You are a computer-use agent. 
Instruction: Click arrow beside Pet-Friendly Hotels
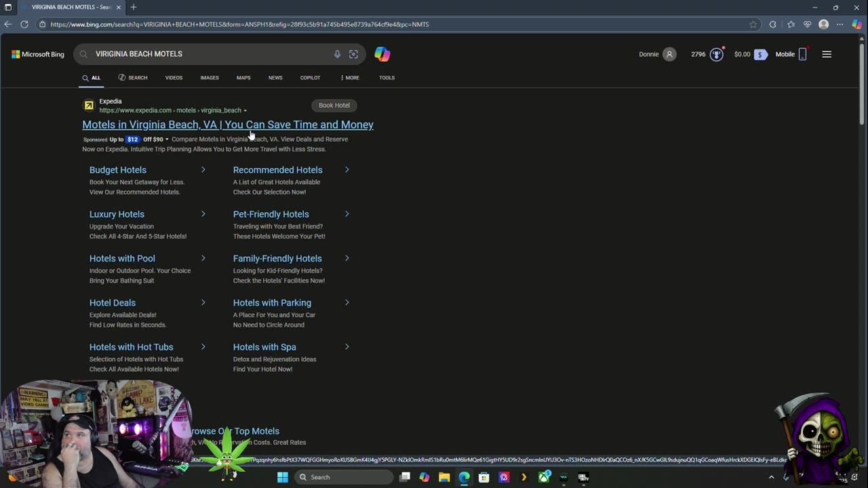pyautogui.click(x=347, y=214)
